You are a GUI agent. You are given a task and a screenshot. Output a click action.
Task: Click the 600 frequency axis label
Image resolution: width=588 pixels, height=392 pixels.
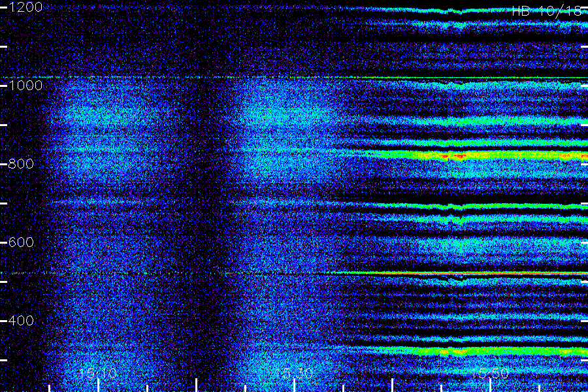(21, 242)
